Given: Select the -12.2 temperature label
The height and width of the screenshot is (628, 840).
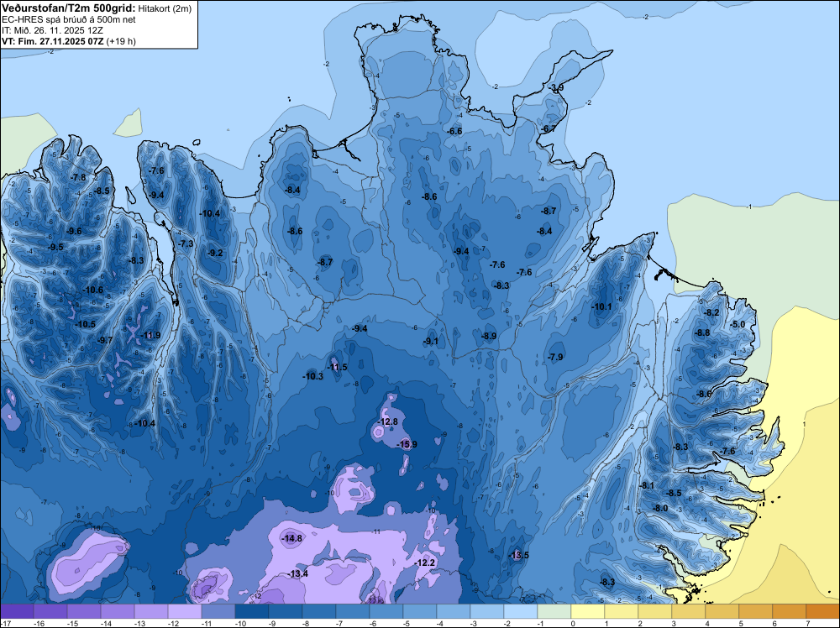Looking at the screenshot, I should tap(425, 563).
